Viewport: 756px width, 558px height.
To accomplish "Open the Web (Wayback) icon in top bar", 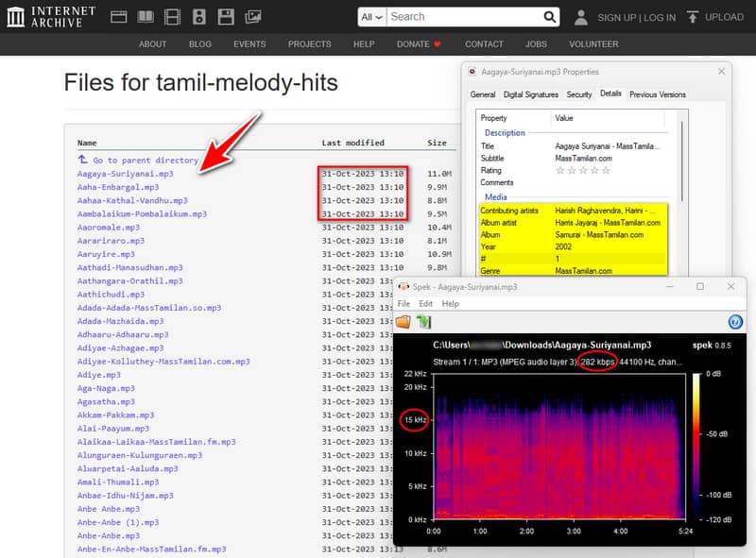I will tap(119, 17).
